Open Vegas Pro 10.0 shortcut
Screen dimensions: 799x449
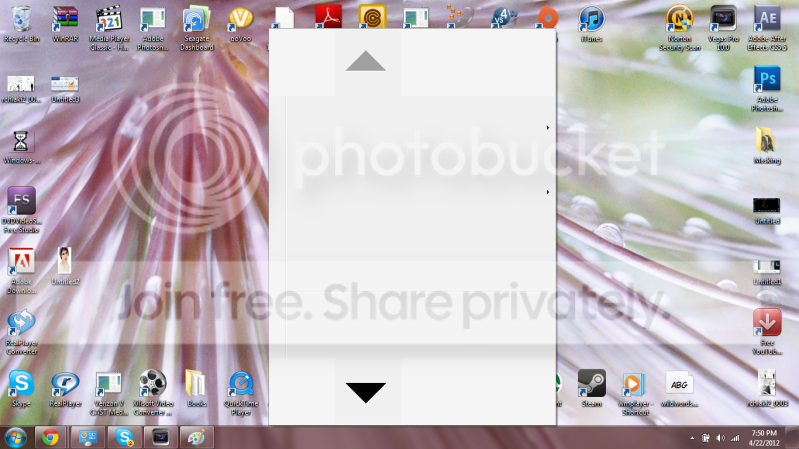pyautogui.click(x=724, y=28)
